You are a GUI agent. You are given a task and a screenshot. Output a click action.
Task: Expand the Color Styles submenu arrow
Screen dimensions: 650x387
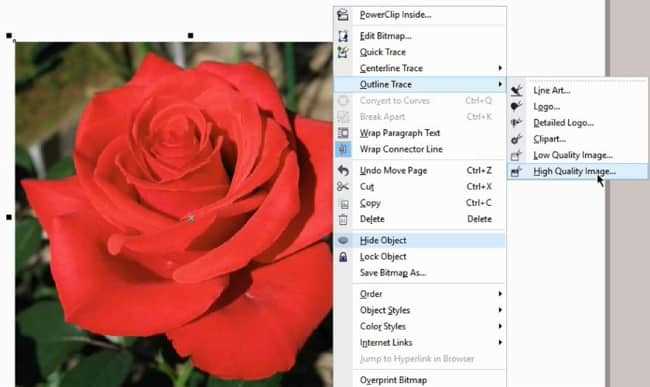point(500,327)
